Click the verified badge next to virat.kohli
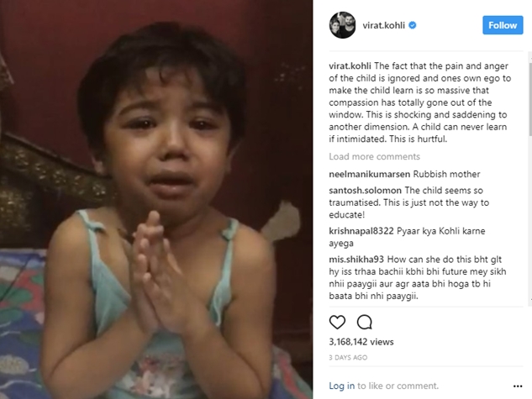 (x=412, y=25)
